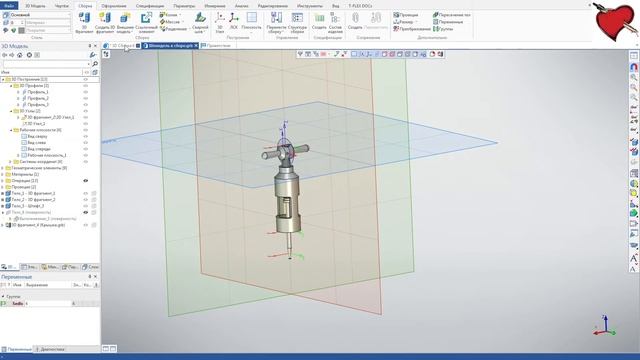Open Структура сборки icon
This screenshot has width=640, height=360.
297,22
